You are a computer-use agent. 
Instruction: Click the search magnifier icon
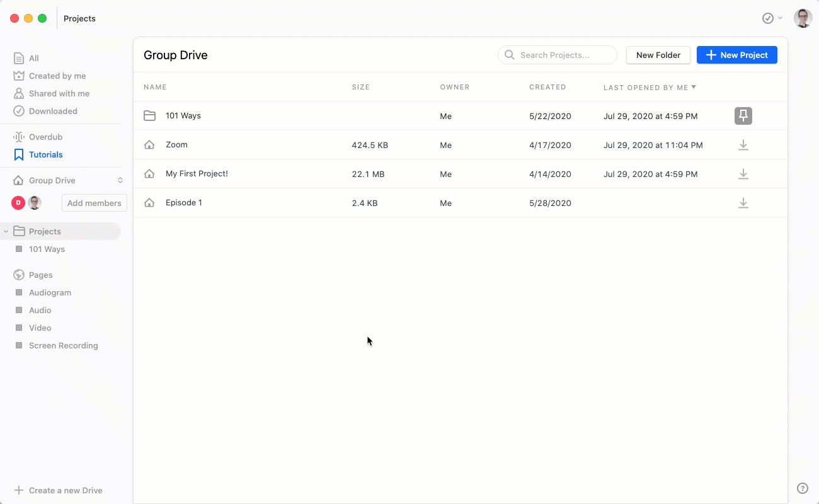[x=510, y=55]
